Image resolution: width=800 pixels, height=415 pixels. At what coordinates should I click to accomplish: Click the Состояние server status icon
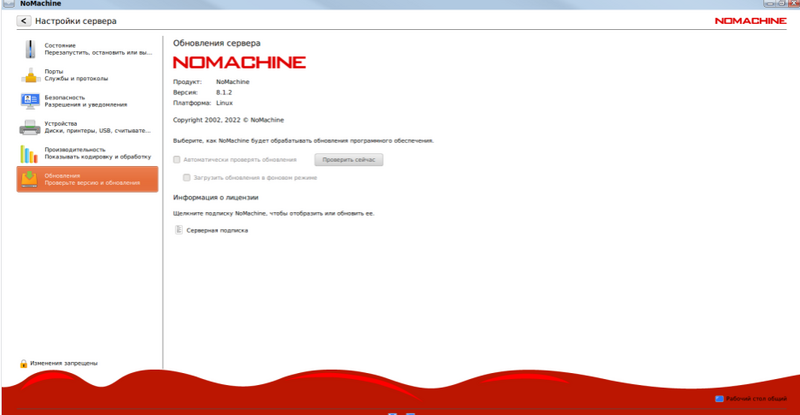[30, 49]
